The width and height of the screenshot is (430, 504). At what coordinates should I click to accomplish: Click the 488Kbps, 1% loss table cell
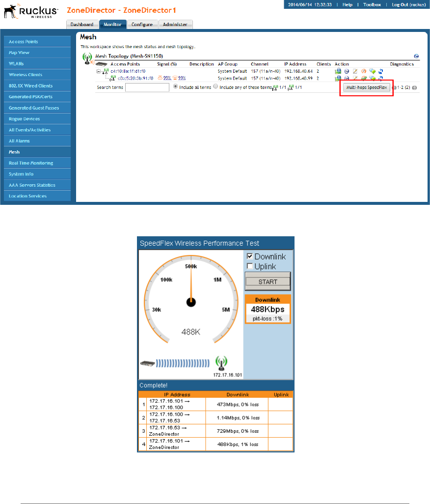point(238,444)
